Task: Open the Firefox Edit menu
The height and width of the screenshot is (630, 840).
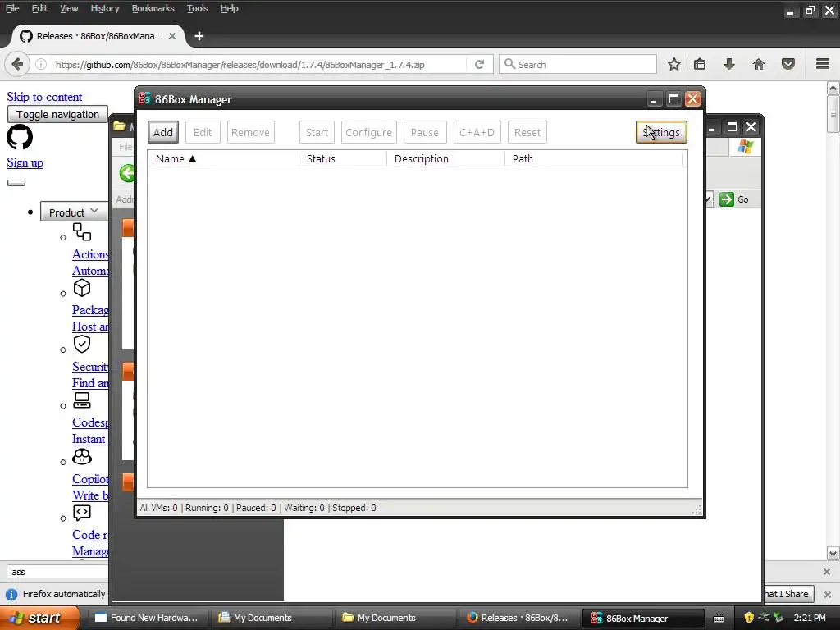Action: [39, 8]
